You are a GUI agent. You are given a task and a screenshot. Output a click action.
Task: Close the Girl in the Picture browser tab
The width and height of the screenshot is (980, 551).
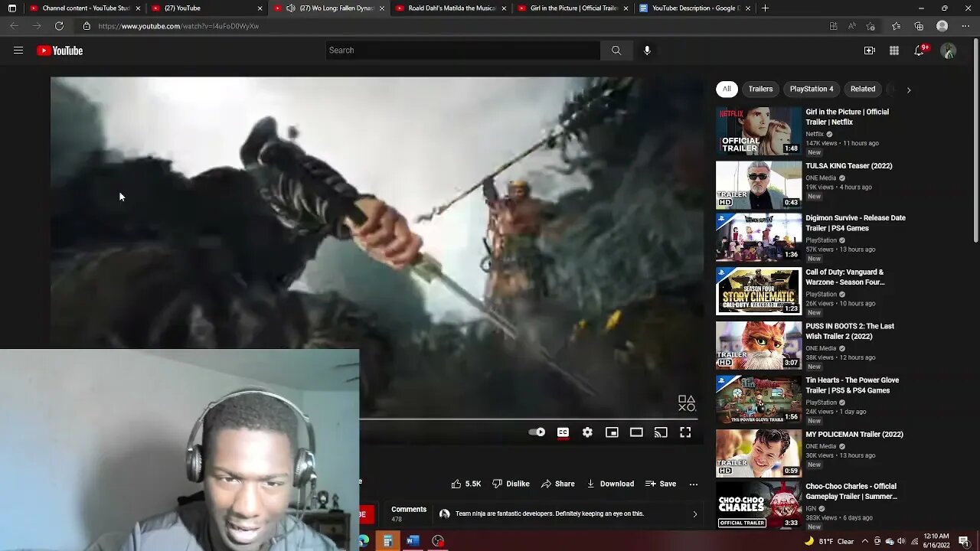pos(626,8)
